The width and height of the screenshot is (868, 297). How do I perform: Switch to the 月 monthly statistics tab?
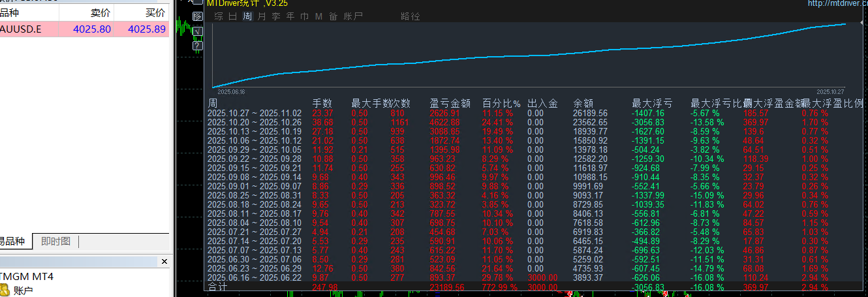point(262,16)
